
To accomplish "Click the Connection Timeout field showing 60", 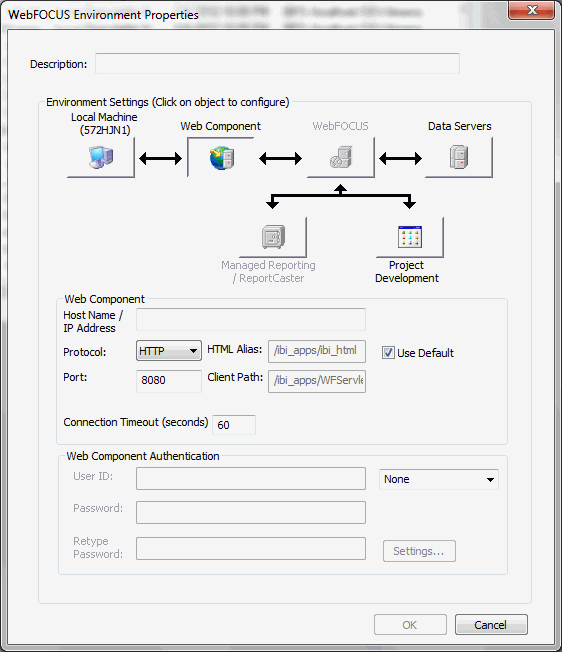I will point(234,425).
